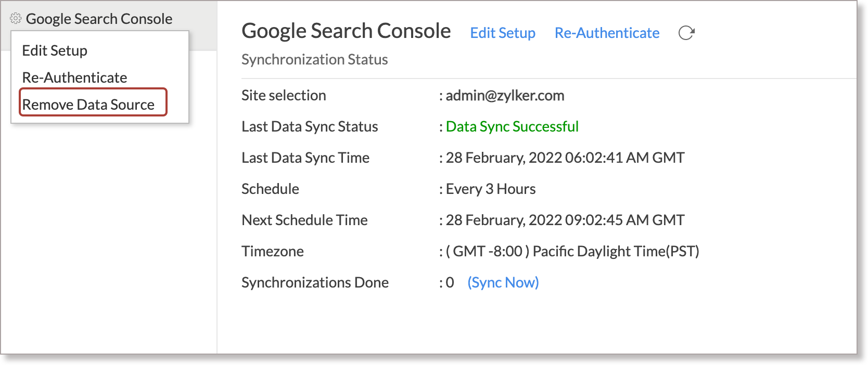Viewport: 868px width, 365px height.
Task: Open the Edit Setup link in header
Action: pyautogui.click(x=503, y=33)
